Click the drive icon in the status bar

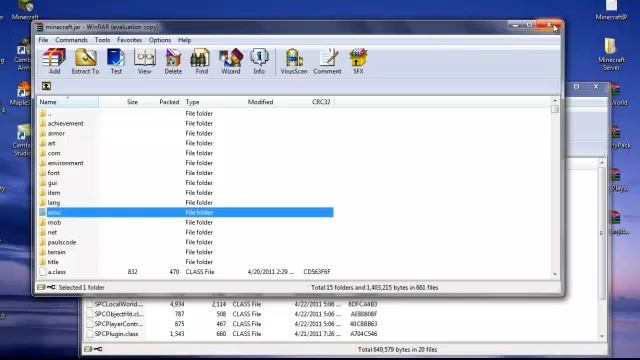coord(41,287)
